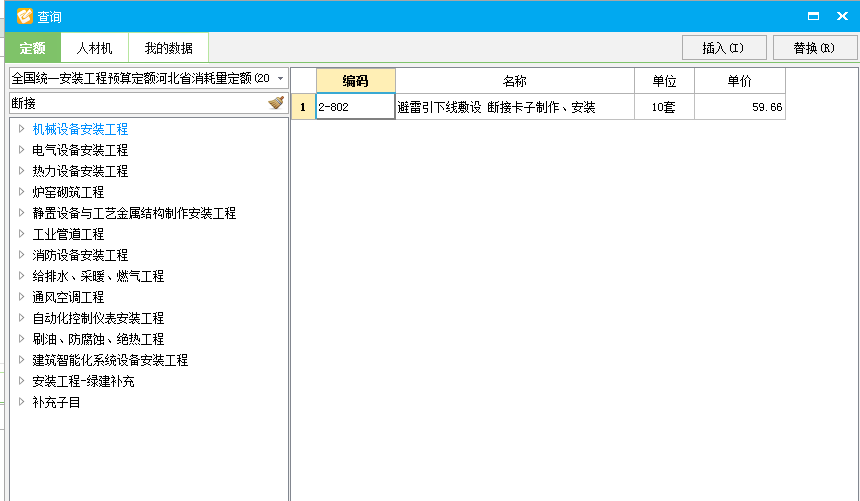Expand the 工业管道工程 node arrow
This screenshot has width=860, height=501.
click(21, 234)
